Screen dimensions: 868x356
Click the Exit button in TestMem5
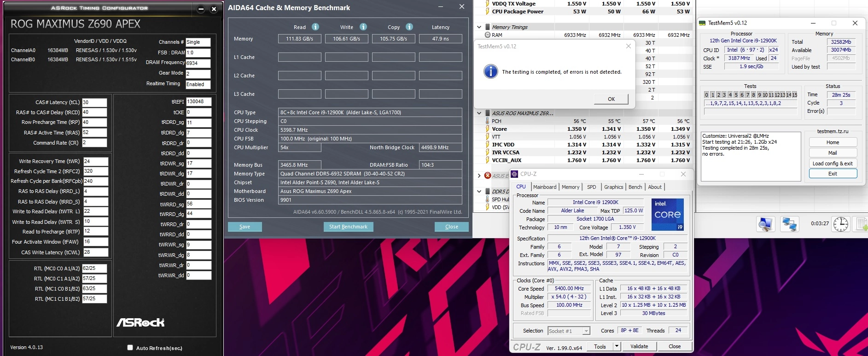pos(833,174)
